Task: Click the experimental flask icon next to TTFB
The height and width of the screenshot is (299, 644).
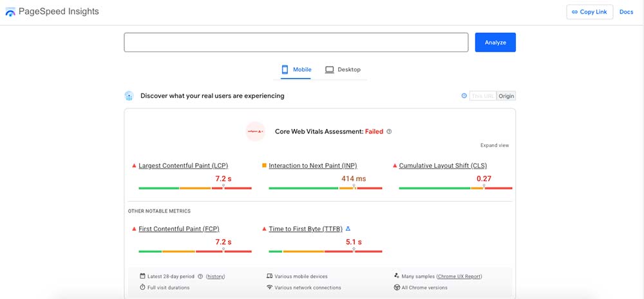Action: (348, 229)
